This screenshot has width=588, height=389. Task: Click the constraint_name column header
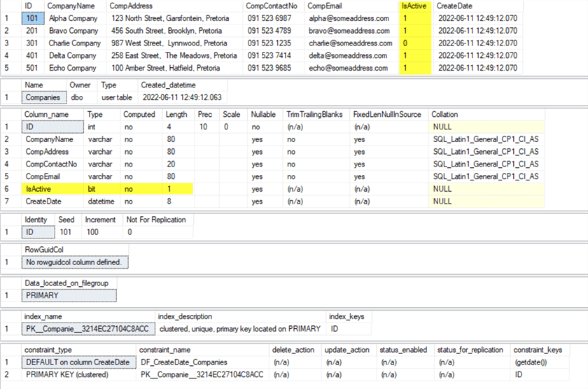(164, 350)
